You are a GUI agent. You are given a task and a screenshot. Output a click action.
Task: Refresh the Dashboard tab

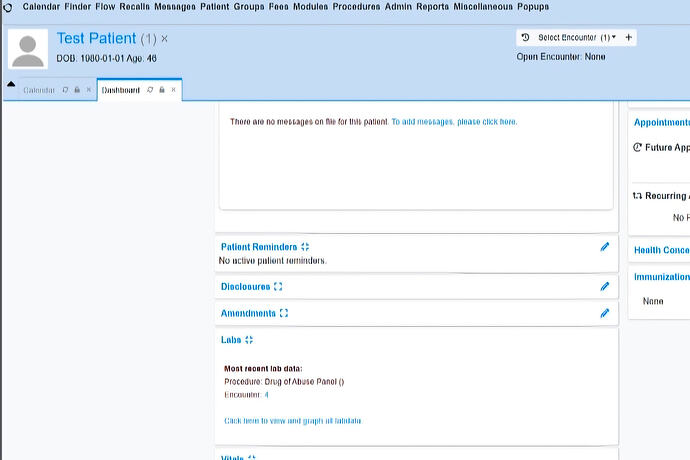[x=150, y=90]
